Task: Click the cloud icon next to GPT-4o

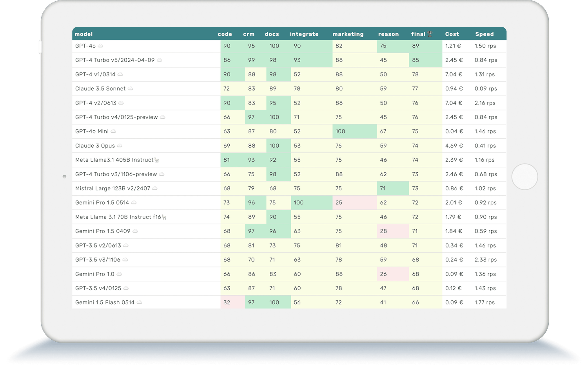Action: click(x=101, y=46)
